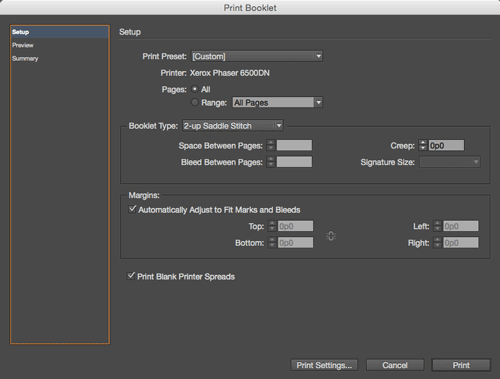Select the Range radio button

coord(195,102)
